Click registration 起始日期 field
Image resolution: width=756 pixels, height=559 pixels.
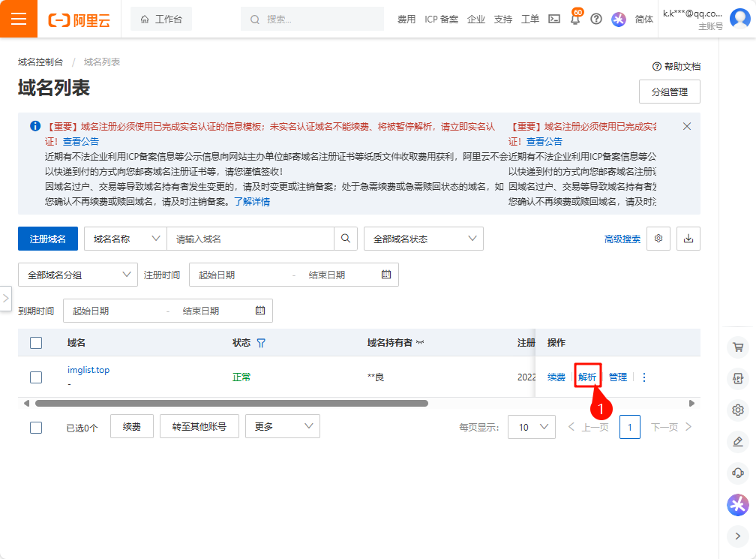[241, 275]
